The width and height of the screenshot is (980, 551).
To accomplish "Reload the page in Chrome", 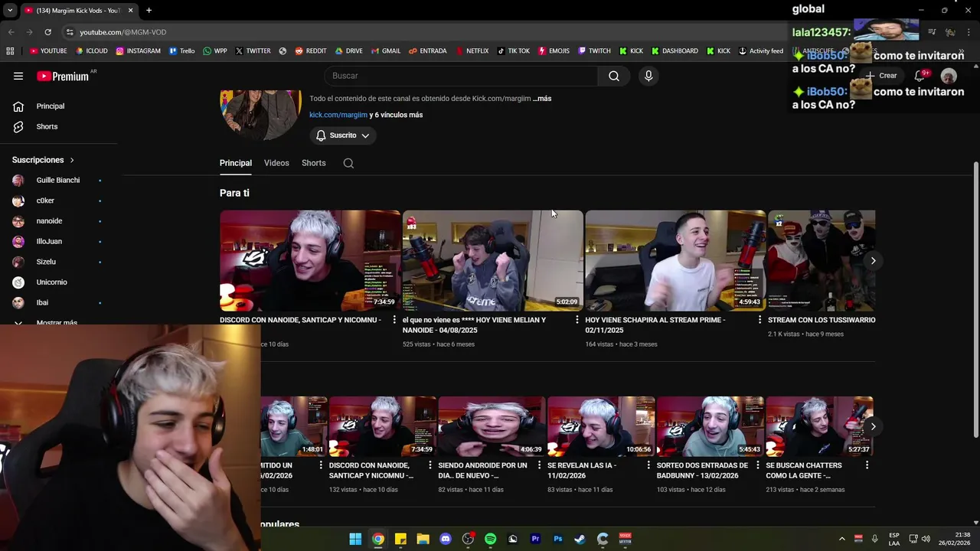I will (47, 32).
